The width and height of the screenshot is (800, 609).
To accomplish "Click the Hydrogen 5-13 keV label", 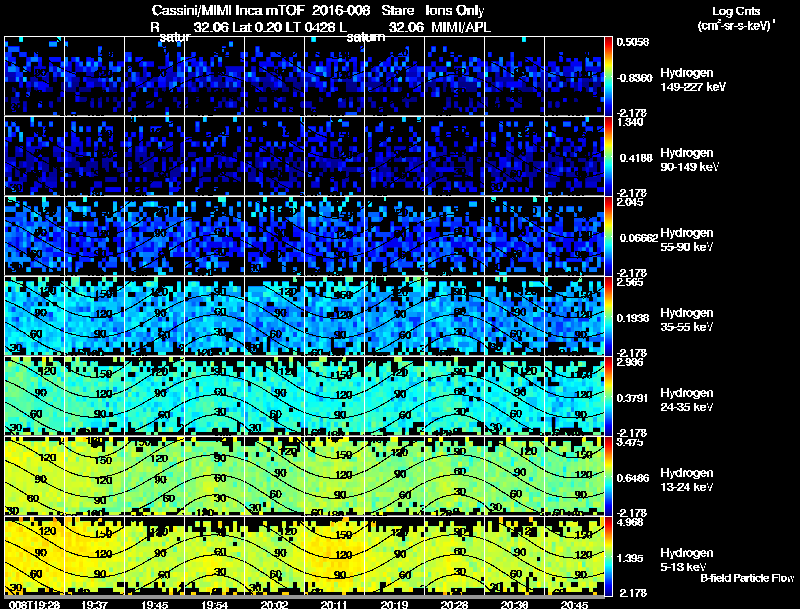I will point(687,560).
